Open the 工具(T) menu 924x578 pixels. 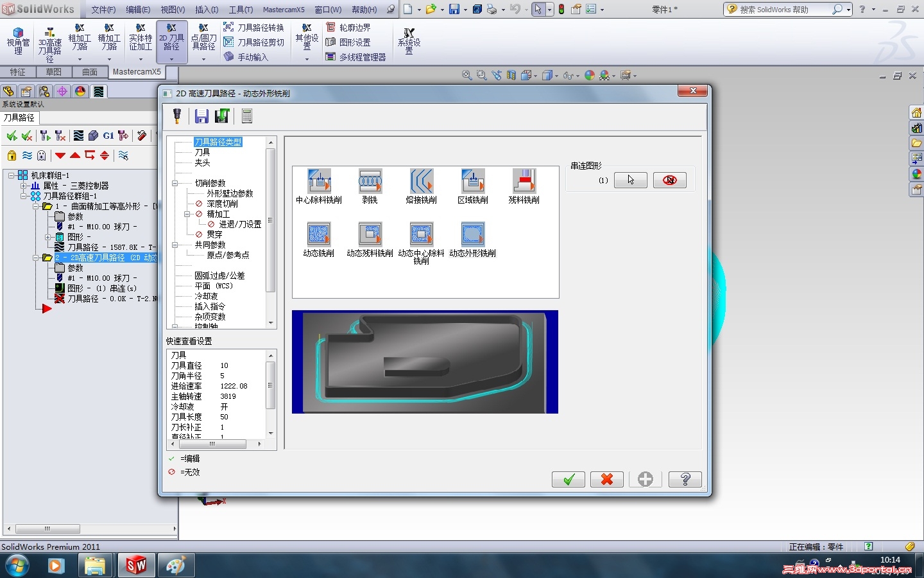point(241,10)
